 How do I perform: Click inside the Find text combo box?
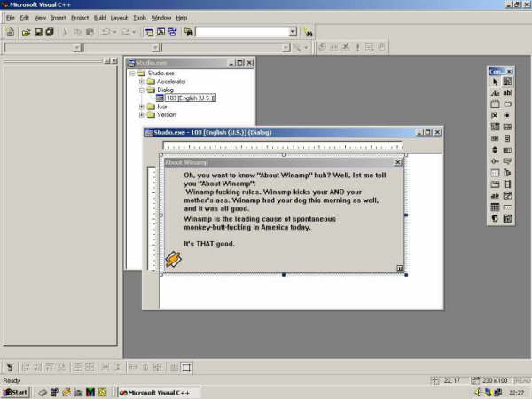point(242,32)
